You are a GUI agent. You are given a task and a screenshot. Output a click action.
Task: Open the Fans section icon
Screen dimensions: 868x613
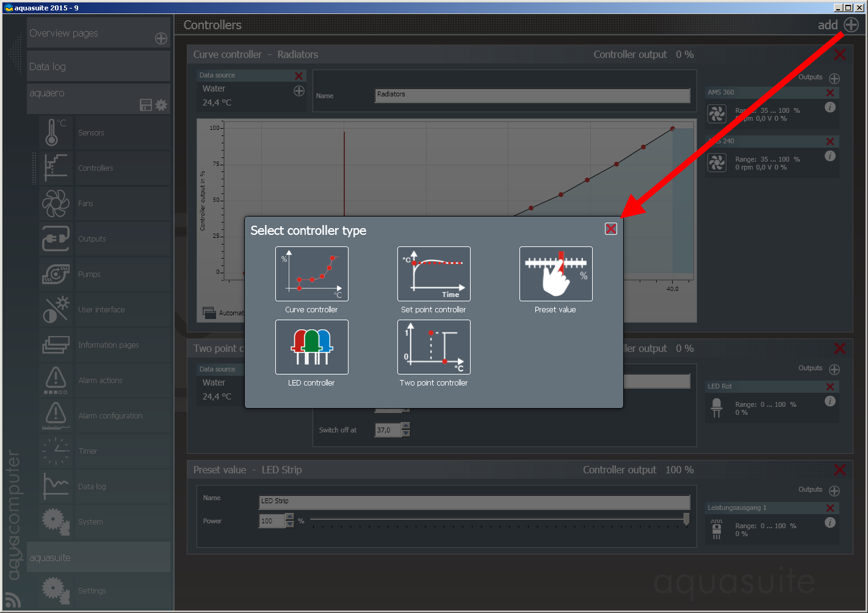[56, 204]
